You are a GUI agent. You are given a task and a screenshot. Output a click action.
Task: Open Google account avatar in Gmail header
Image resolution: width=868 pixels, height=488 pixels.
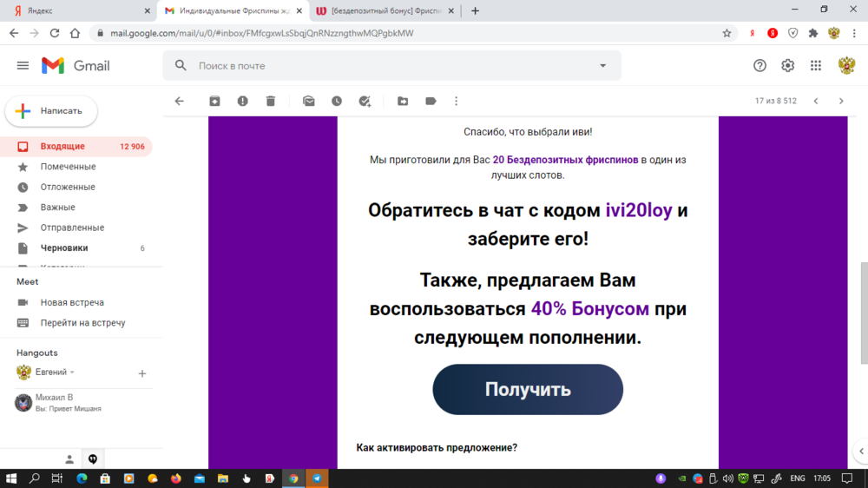(846, 65)
